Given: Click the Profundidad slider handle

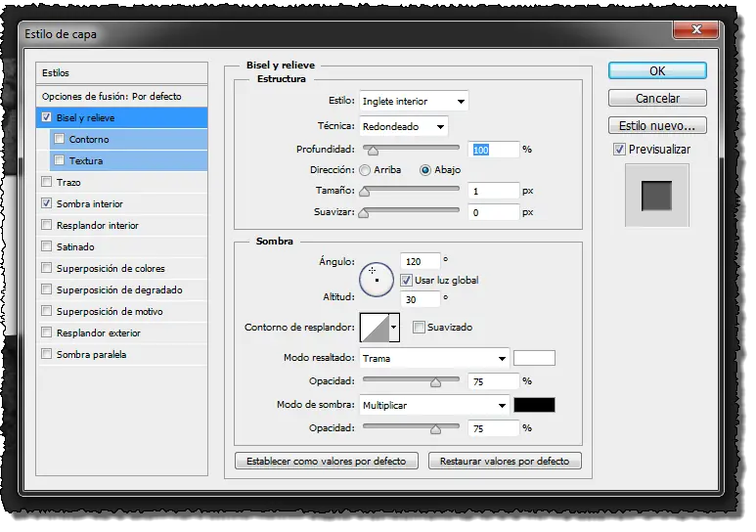Looking at the screenshot, I should point(373,151).
